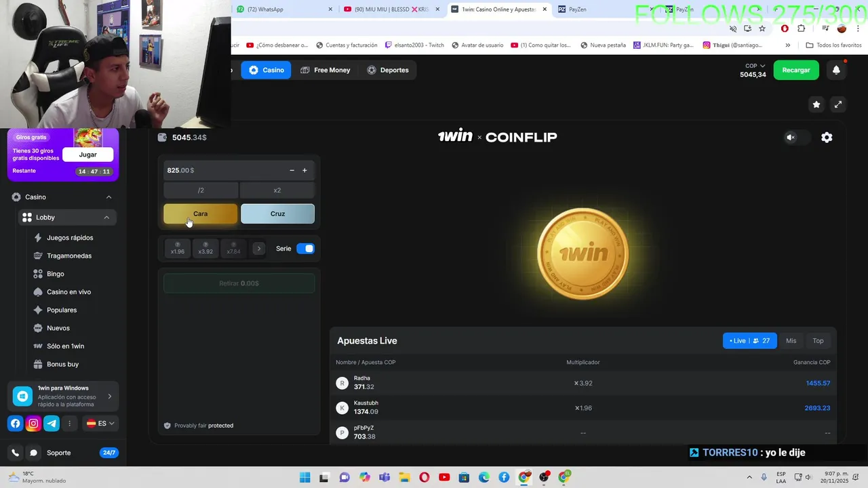This screenshot has width=868, height=488.
Task: Open Bingo category
Action: [56, 274]
